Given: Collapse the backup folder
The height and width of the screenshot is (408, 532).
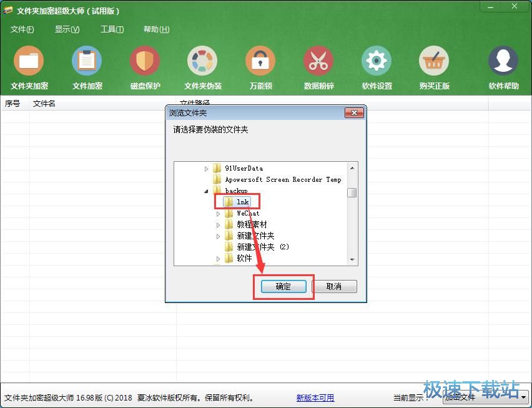Looking at the screenshot, I should (x=206, y=191).
